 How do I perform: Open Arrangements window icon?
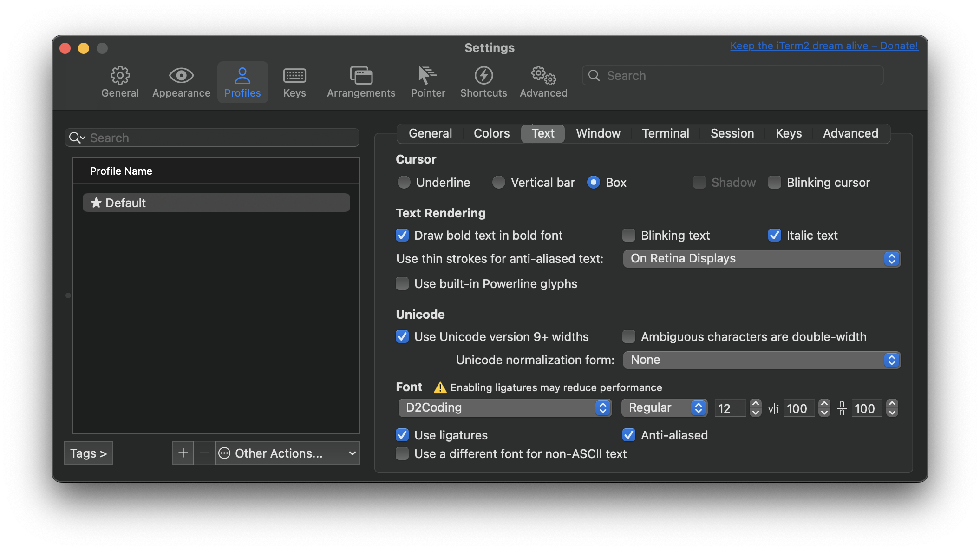click(x=361, y=75)
